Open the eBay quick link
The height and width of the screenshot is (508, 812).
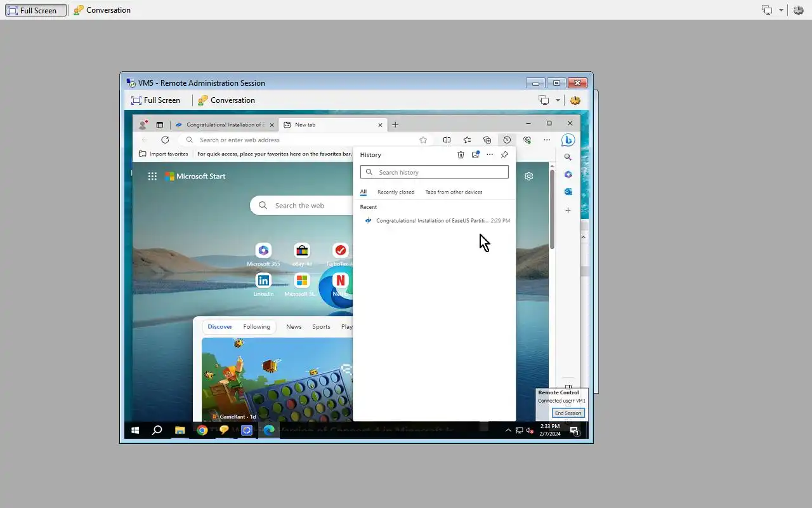pyautogui.click(x=302, y=255)
